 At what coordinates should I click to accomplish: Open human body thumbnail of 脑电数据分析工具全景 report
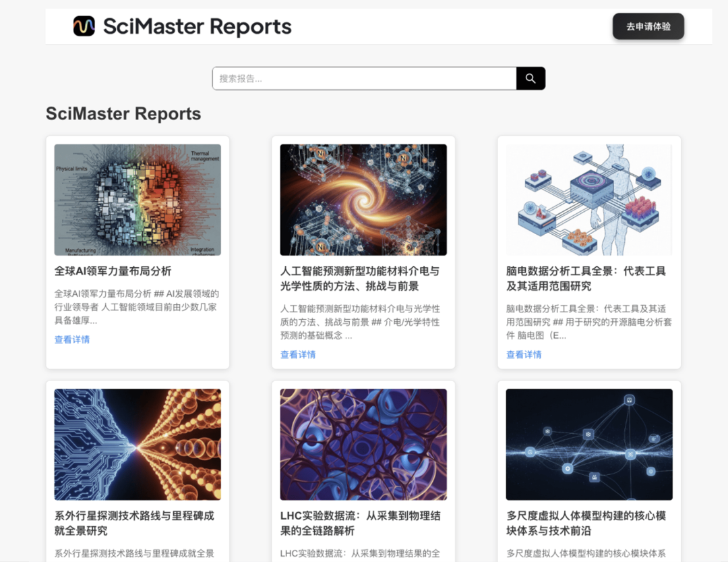(x=588, y=200)
